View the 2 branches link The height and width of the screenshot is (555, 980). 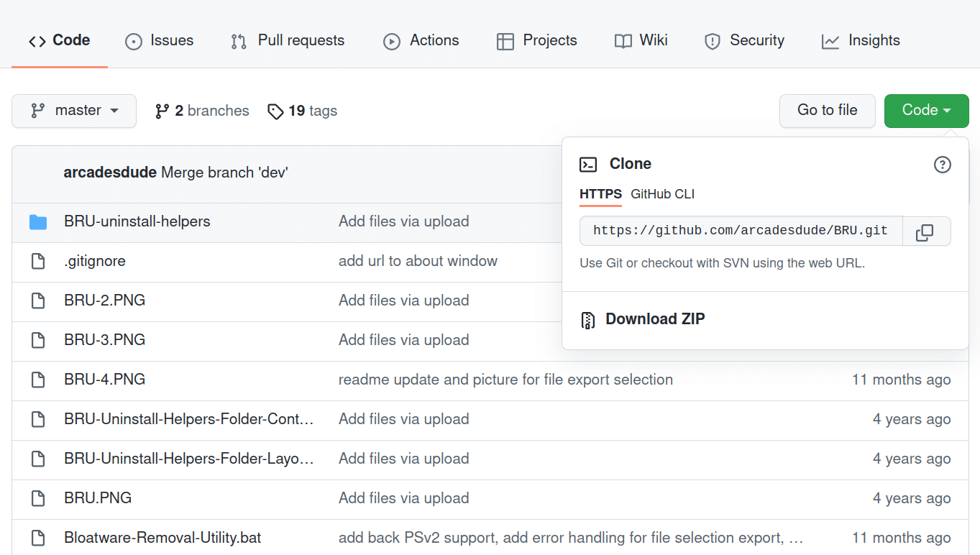click(202, 111)
